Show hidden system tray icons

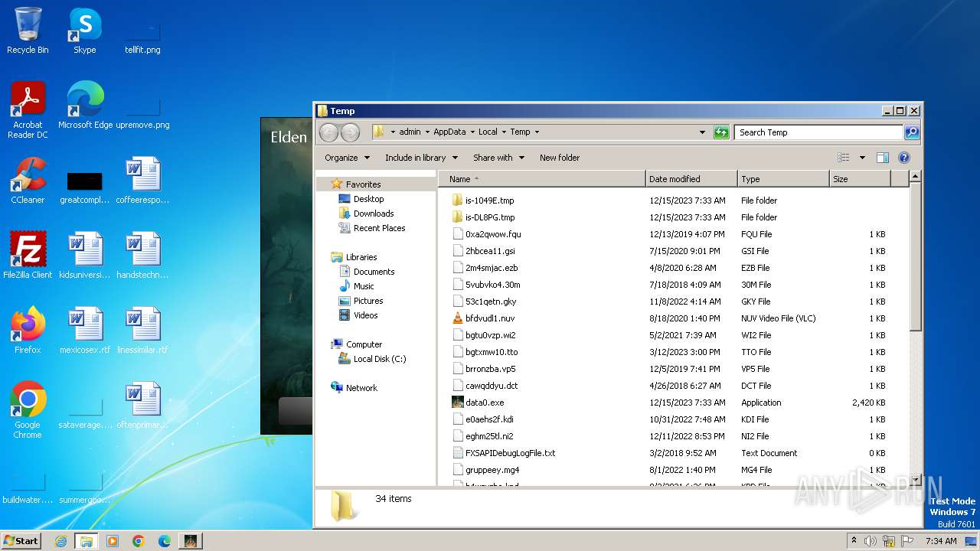click(854, 541)
